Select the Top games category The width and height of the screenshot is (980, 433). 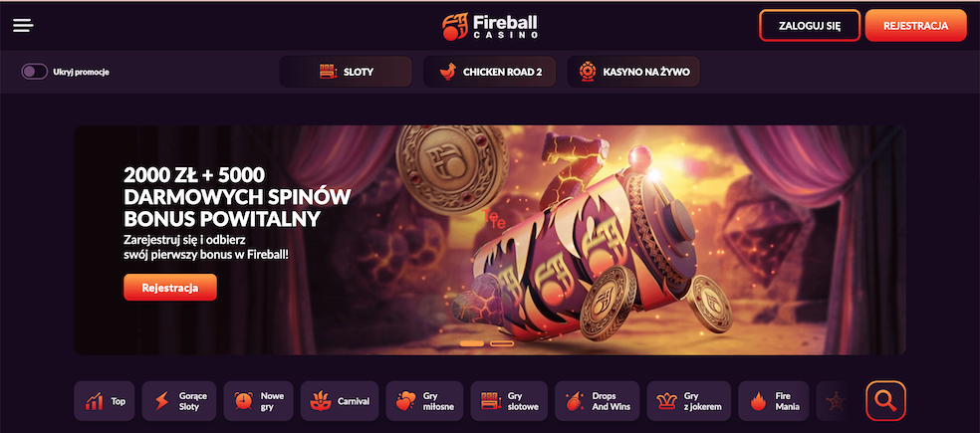[105, 401]
